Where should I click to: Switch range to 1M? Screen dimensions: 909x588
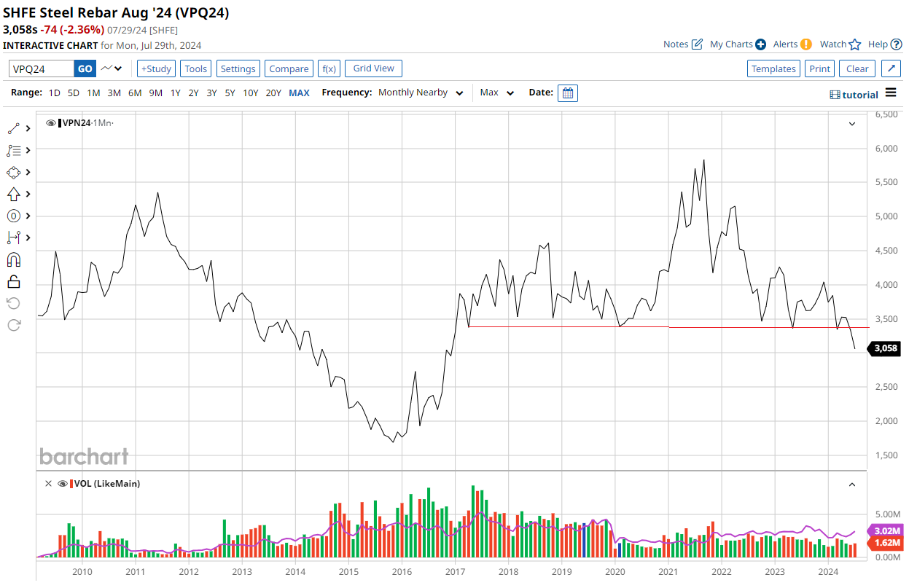pyautogui.click(x=93, y=93)
